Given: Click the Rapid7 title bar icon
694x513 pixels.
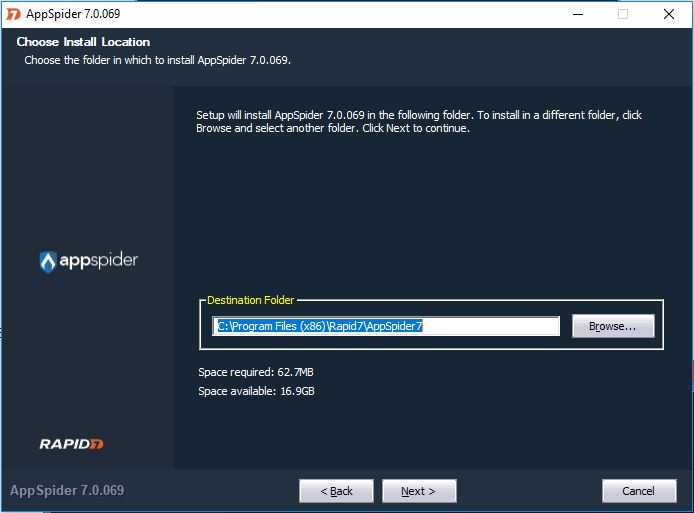Looking at the screenshot, I should coord(13,14).
